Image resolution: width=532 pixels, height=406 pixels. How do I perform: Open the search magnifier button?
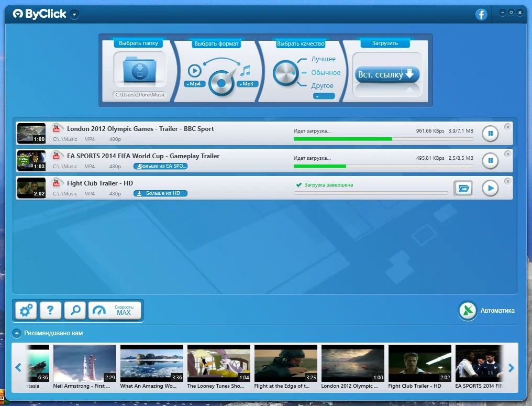pyautogui.click(x=75, y=310)
